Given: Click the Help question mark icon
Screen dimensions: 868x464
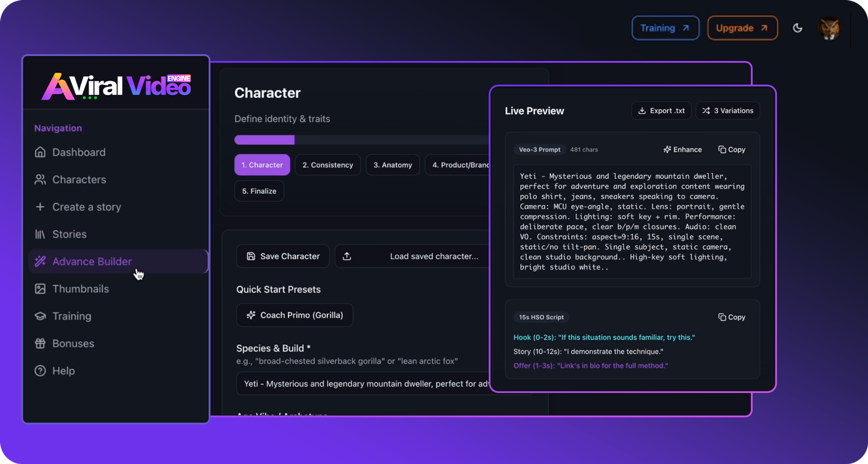Looking at the screenshot, I should pyautogui.click(x=40, y=371).
